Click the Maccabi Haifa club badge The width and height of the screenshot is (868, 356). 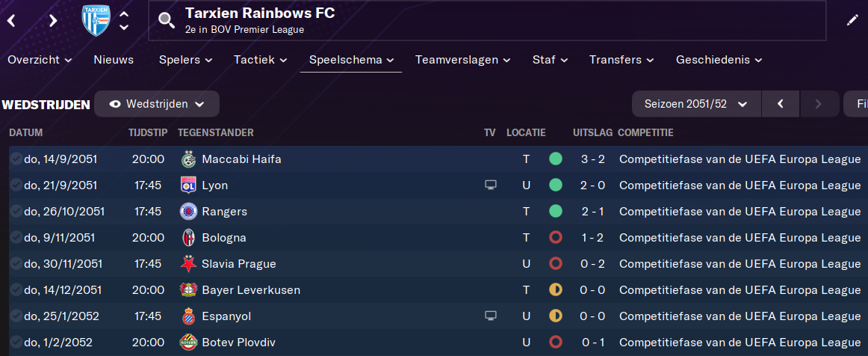[188, 159]
